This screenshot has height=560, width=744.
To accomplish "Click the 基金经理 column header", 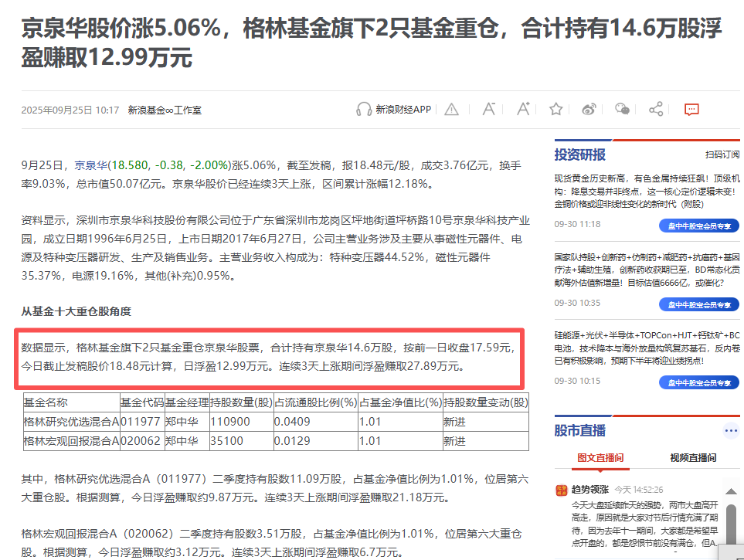I will [187, 402].
